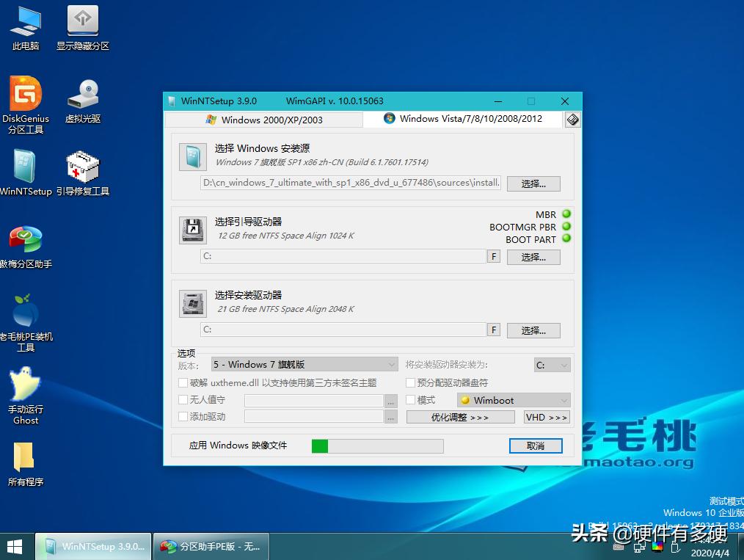The height and width of the screenshot is (560, 744).
Task: Toggle the 无人值守 checkbox
Action: pos(183,400)
